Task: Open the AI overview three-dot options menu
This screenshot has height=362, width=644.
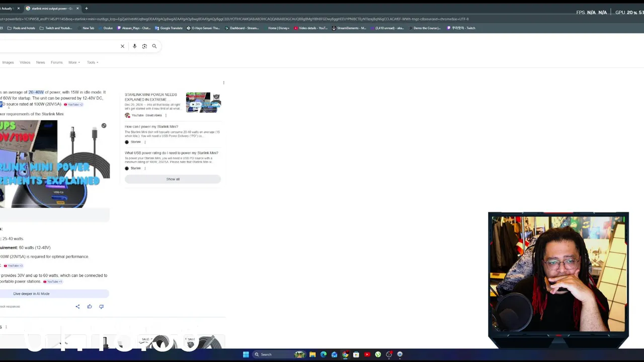Action: pyautogui.click(x=223, y=82)
